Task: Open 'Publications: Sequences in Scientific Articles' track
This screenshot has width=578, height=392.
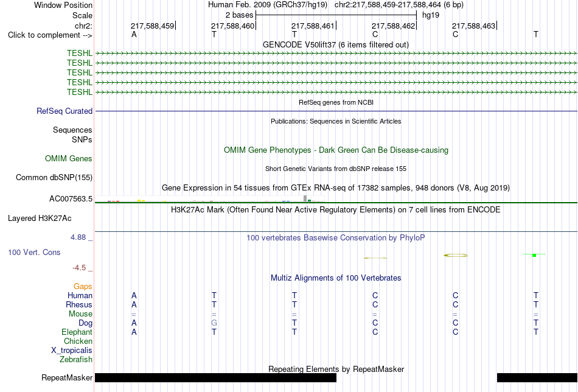Action: [x=336, y=121]
